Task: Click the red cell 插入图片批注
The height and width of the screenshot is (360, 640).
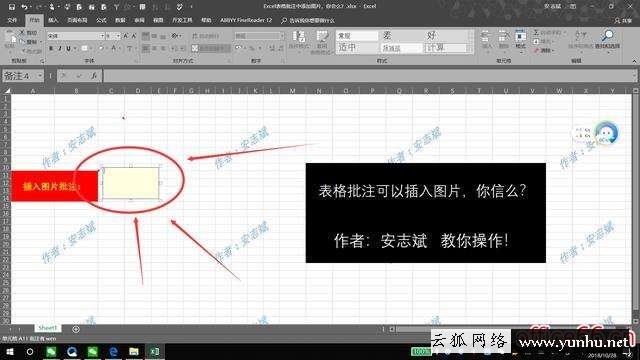Action: [x=54, y=187]
